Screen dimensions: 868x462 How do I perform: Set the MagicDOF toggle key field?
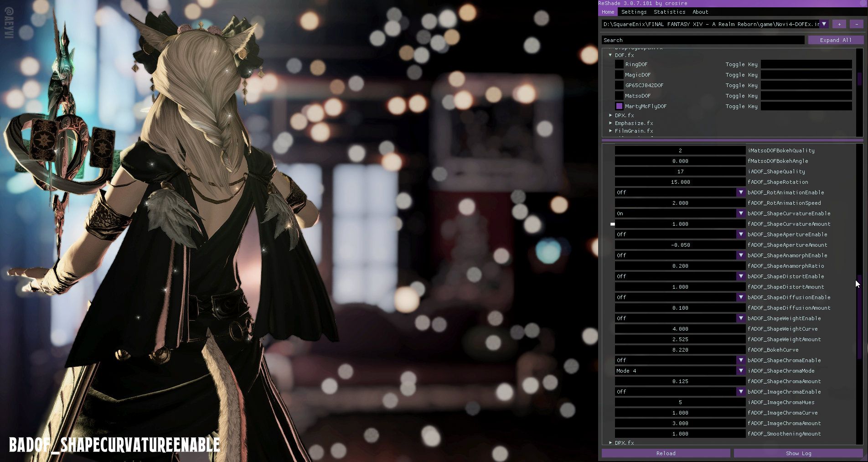click(x=806, y=75)
